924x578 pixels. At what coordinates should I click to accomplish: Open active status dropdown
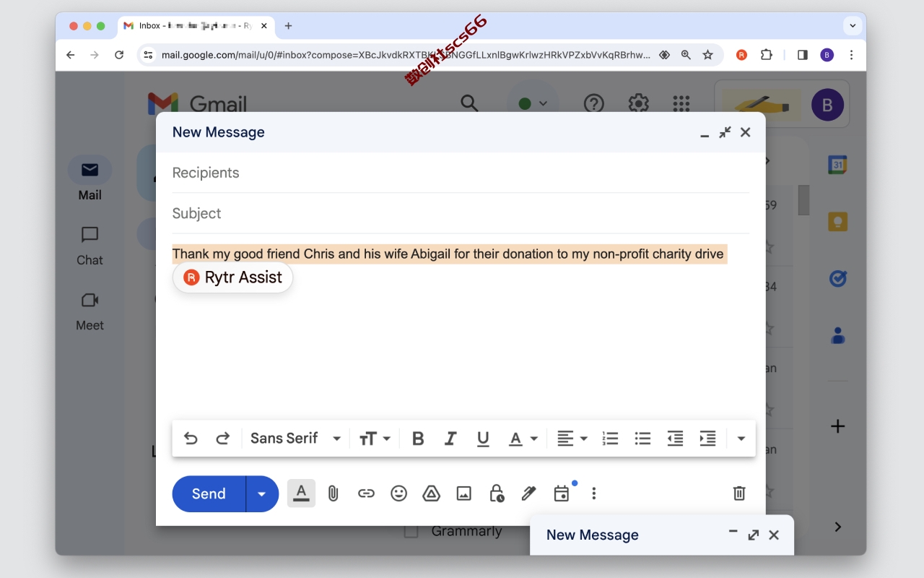click(x=533, y=103)
